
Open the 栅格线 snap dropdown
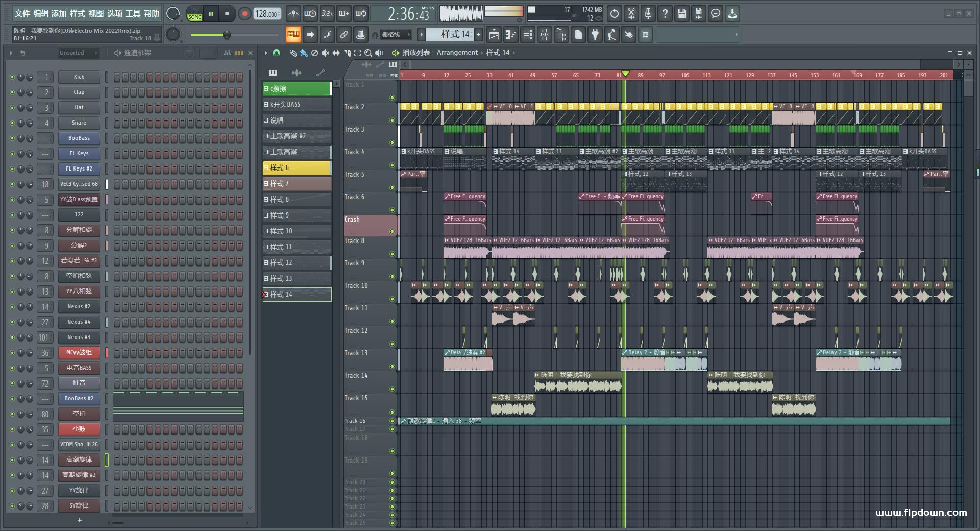click(x=396, y=35)
